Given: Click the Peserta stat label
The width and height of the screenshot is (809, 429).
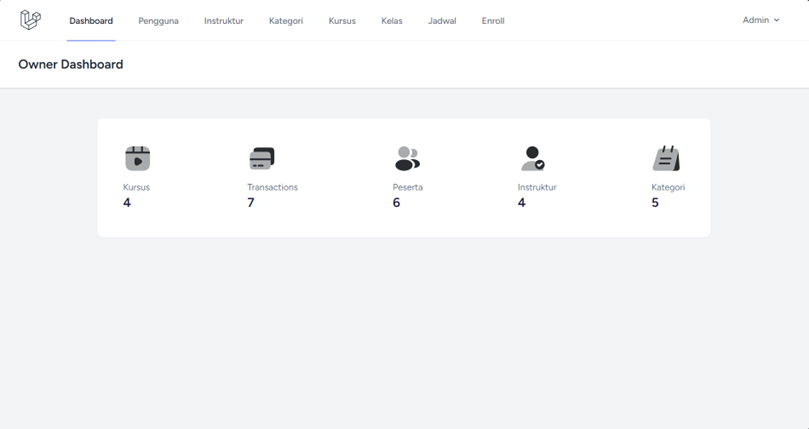Looking at the screenshot, I should coord(408,187).
